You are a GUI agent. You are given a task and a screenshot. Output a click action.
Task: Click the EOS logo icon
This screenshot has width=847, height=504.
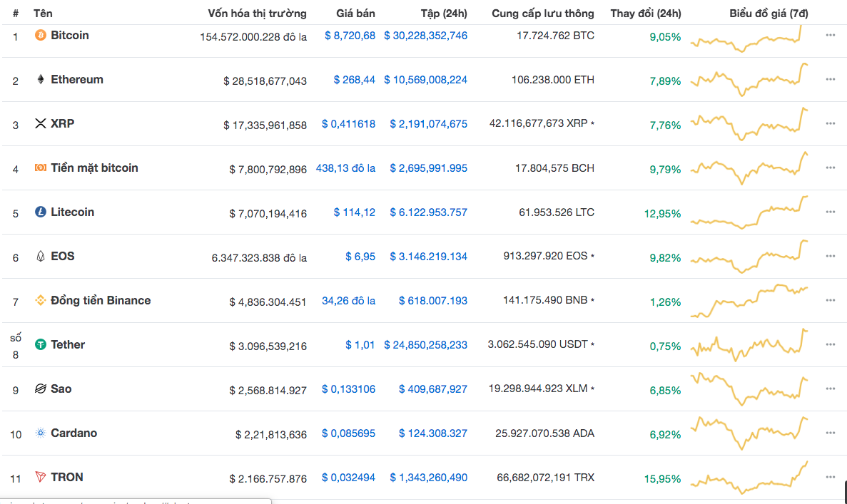[x=41, y=256]
